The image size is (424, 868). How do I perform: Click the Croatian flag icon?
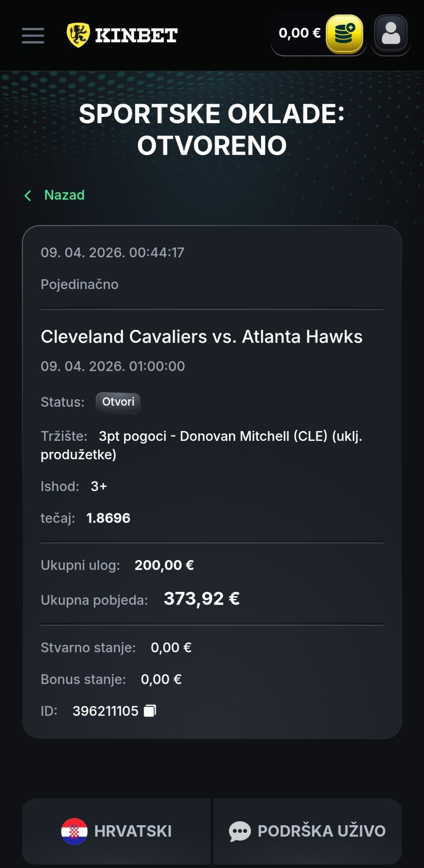[x=74, y=831]
